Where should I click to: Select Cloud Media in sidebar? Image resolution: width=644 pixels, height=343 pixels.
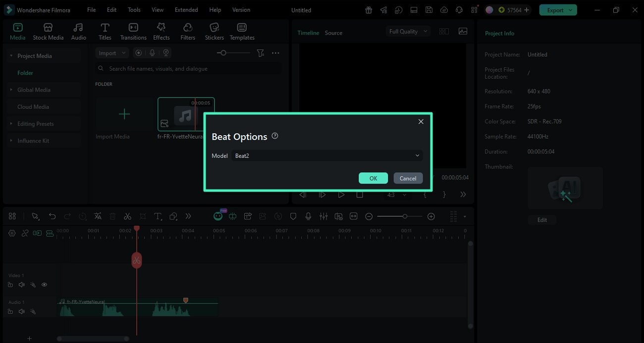[33, 107]
